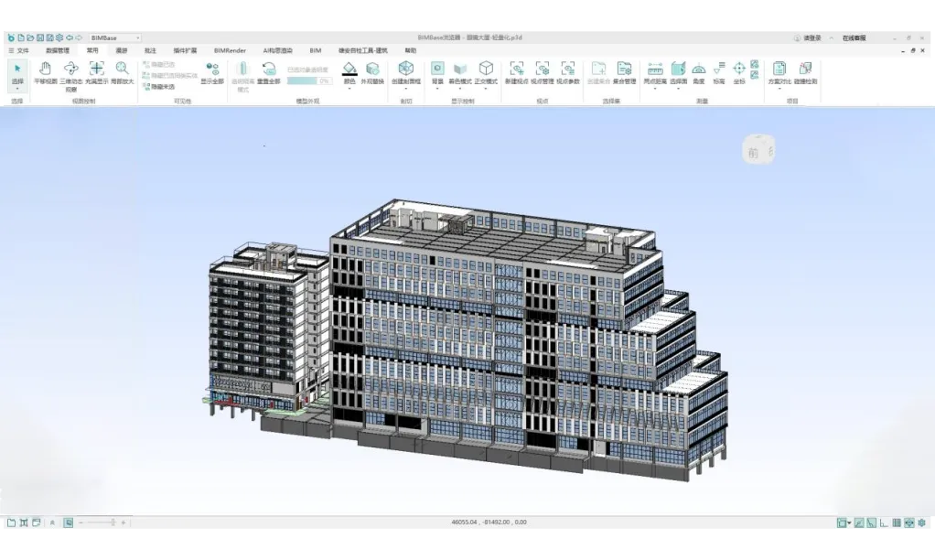Click the 在线客服 online support button

854,38
